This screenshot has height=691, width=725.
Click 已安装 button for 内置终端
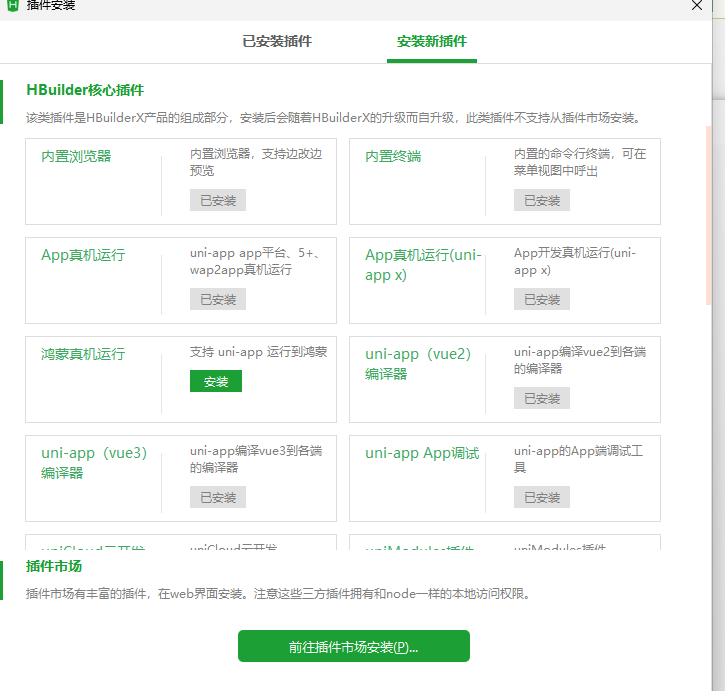coord(542,200)
